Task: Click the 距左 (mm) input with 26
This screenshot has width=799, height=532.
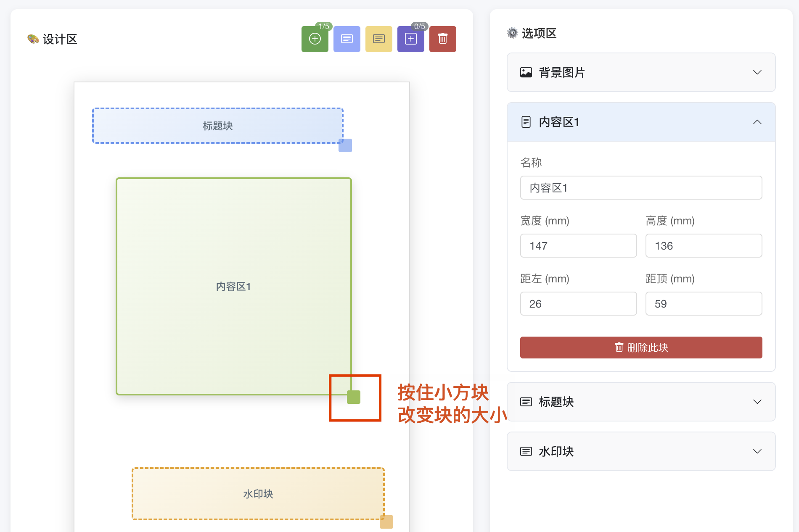Action: [578, 303]
